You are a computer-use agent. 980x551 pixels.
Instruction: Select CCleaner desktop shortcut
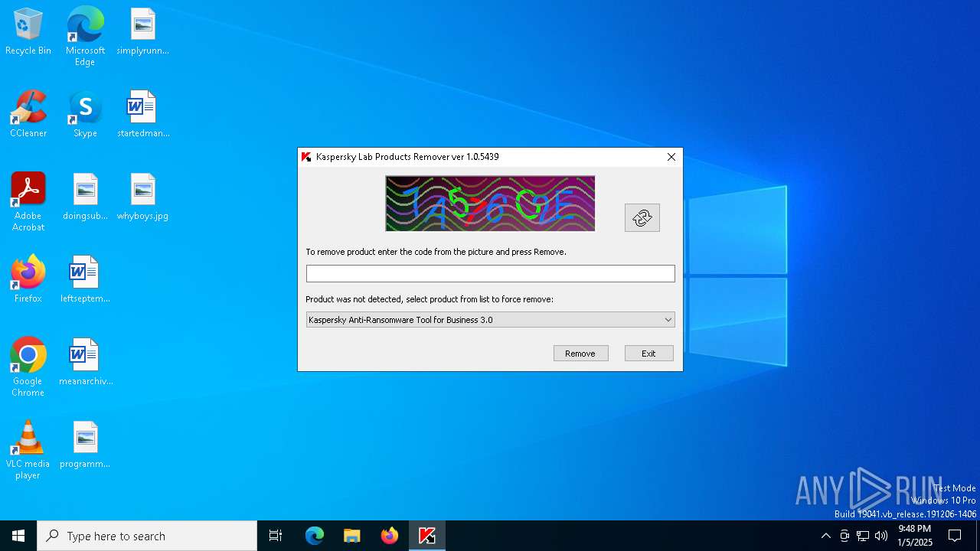[28, 115]
